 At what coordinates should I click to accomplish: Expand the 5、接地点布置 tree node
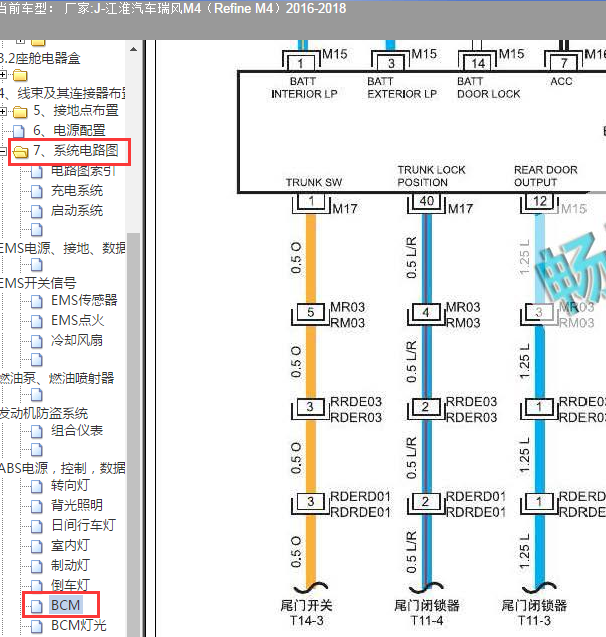[x=3, y=111]
